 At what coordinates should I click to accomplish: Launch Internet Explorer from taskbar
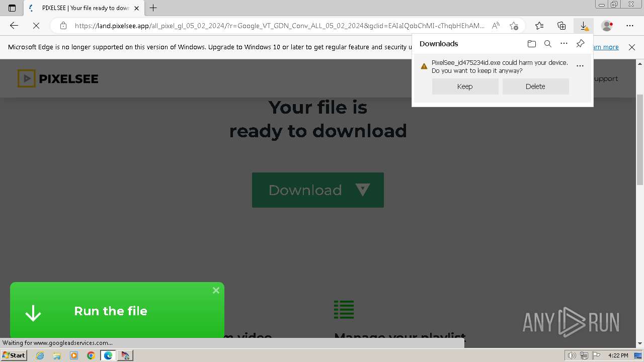pyautogui.click(x=40, y=355)
